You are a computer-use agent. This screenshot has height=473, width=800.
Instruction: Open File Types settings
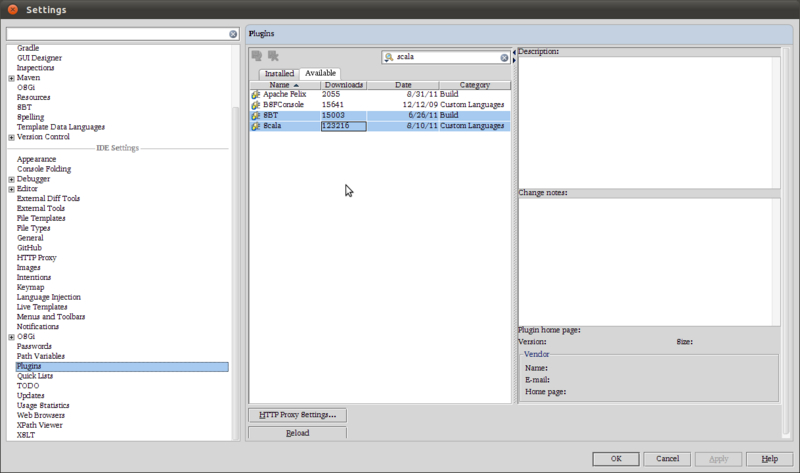33,228
